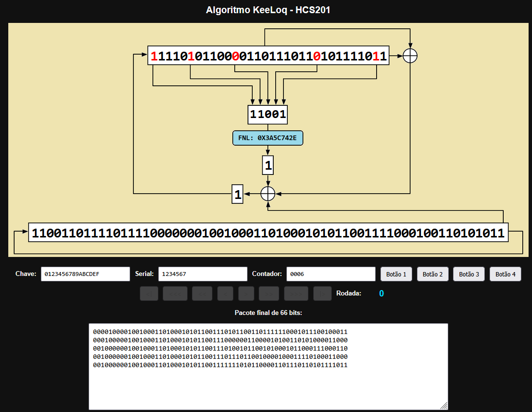Focus the Chave key input field

(x=86, y=274)
